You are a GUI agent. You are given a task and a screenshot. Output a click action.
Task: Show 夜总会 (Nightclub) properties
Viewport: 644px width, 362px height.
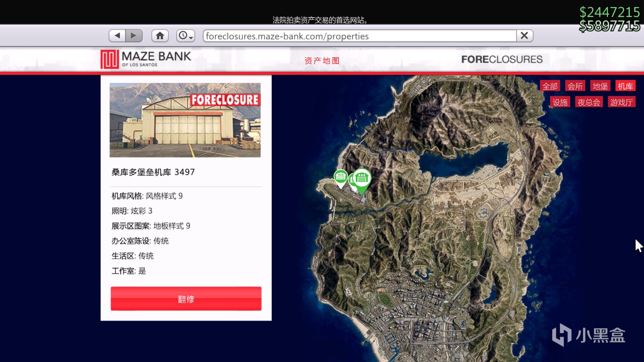click(x=589, y=102)
